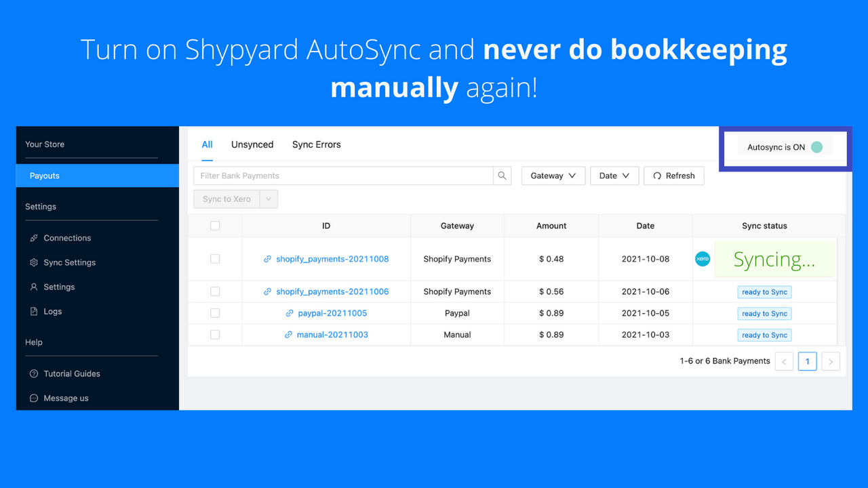Check the paypal-20211005 row checkbox
Image resolution: width=868 pixels, height=488 pixels.
click(x=215, y=313)
